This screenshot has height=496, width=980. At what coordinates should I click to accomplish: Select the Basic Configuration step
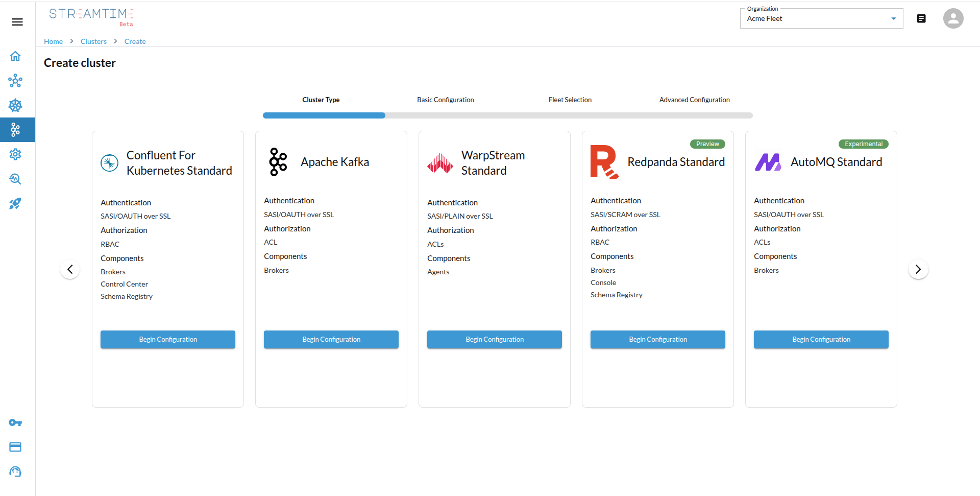445,100
